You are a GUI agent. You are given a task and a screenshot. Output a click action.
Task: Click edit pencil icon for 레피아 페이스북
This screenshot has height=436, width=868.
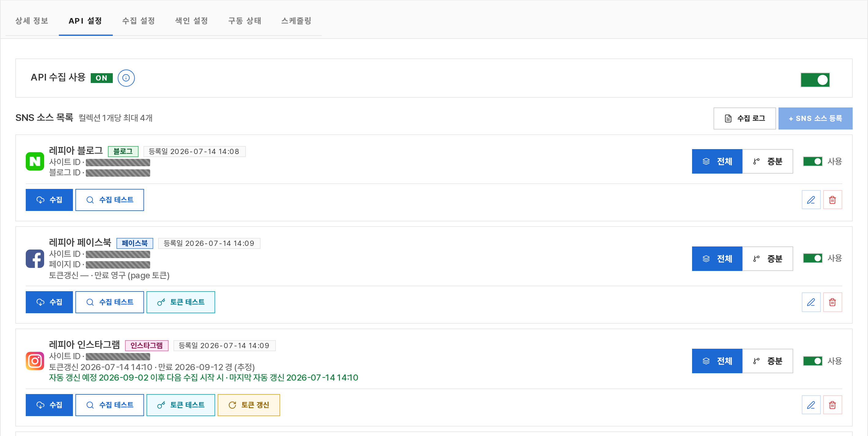pos(811,302)
